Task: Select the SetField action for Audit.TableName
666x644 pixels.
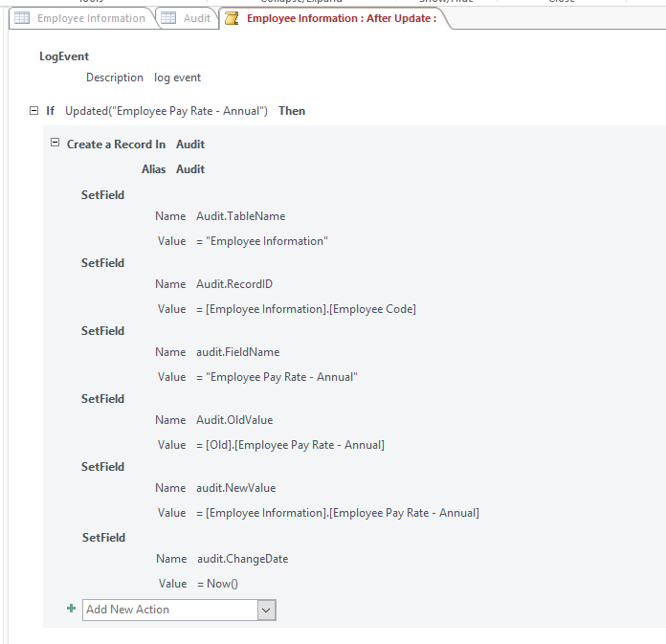Action: click(102, 195)
